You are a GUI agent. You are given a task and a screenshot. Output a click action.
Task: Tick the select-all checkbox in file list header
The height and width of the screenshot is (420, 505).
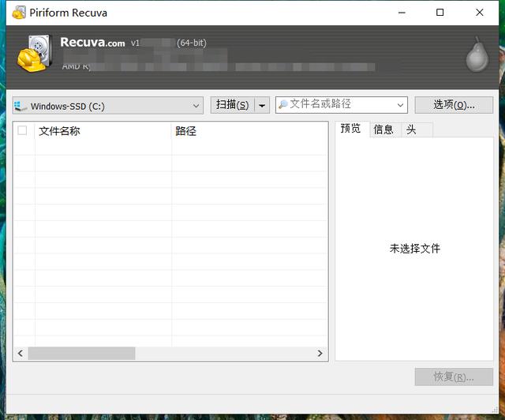(x=22, y=131)
